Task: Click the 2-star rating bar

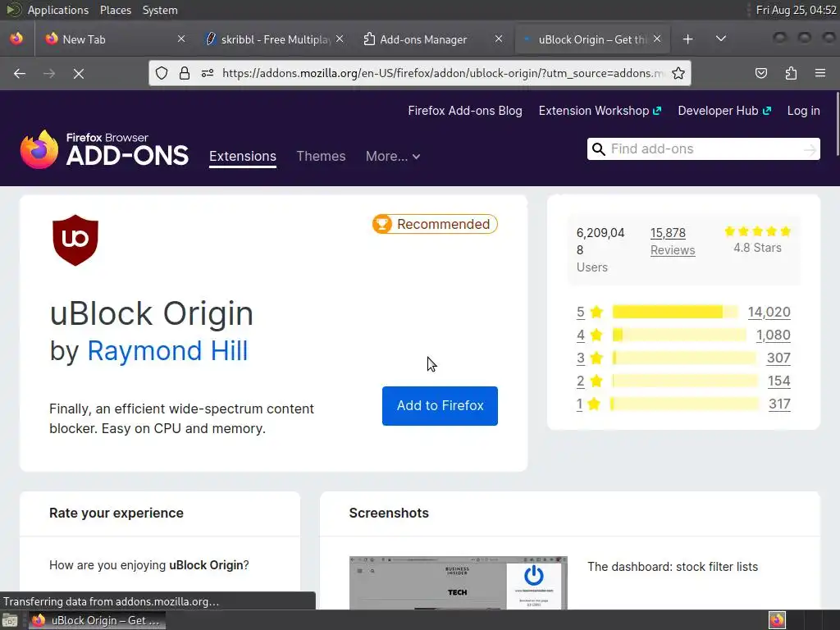Action: point(685,381)
